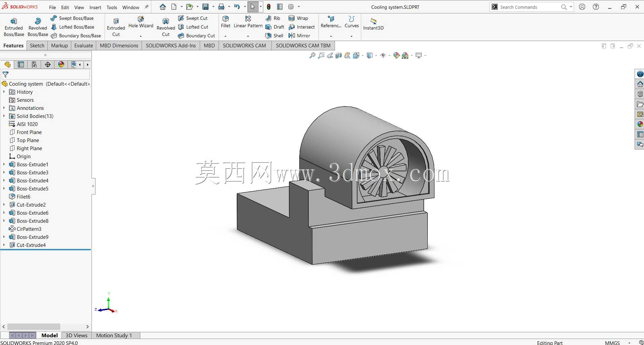Click the Home icon in top toolbar
Viewport: 644px width, 345px height.
[163, 7]
